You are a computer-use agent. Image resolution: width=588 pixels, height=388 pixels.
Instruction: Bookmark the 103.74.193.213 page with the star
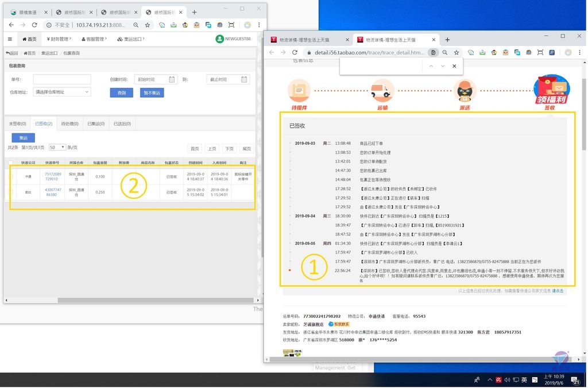pos(148,25)
